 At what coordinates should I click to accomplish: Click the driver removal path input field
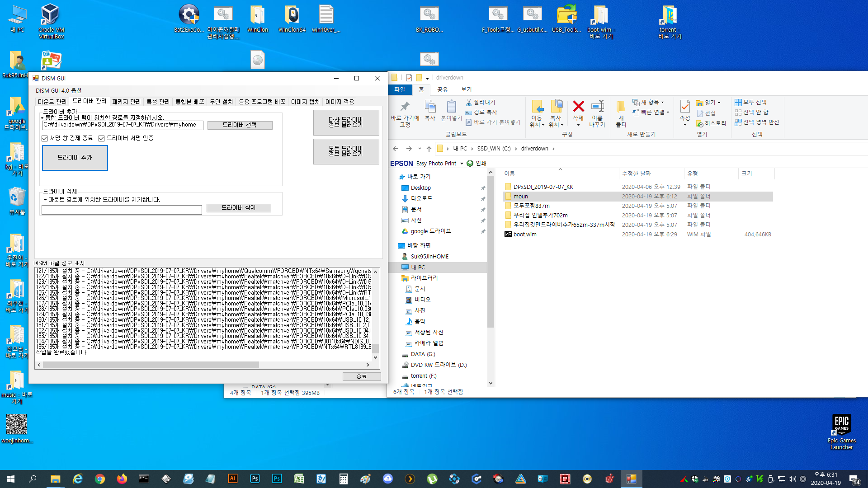[x=122, y=210]
